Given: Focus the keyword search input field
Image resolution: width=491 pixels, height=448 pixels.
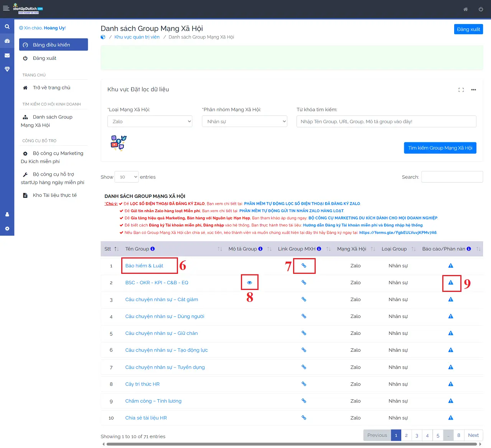Looking at the screenshot, I should point(386,122).
